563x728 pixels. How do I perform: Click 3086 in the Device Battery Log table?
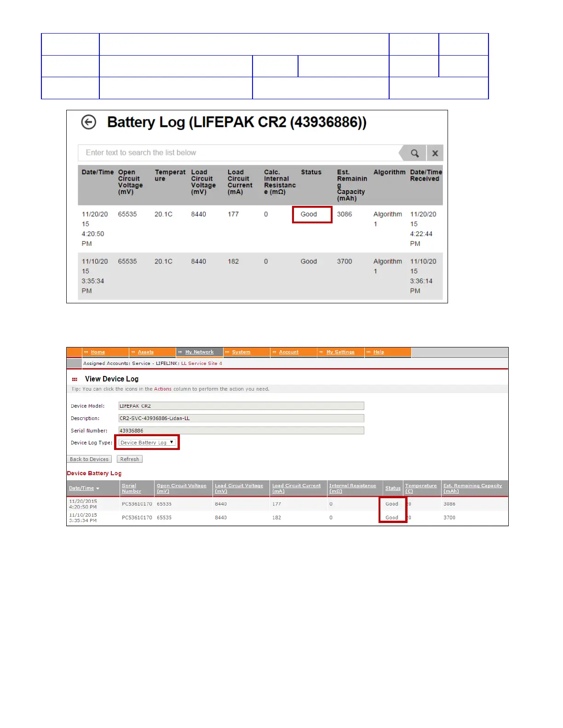(449, 504)
